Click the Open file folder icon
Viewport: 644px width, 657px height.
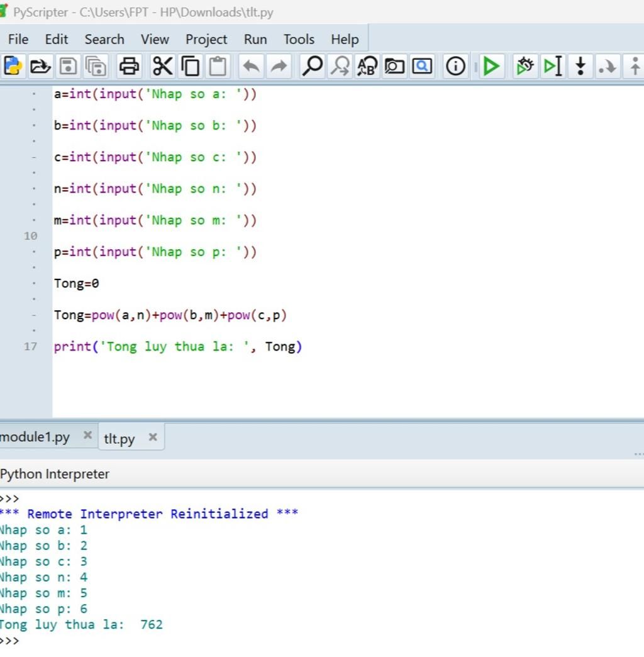click(x=40, y=65)
